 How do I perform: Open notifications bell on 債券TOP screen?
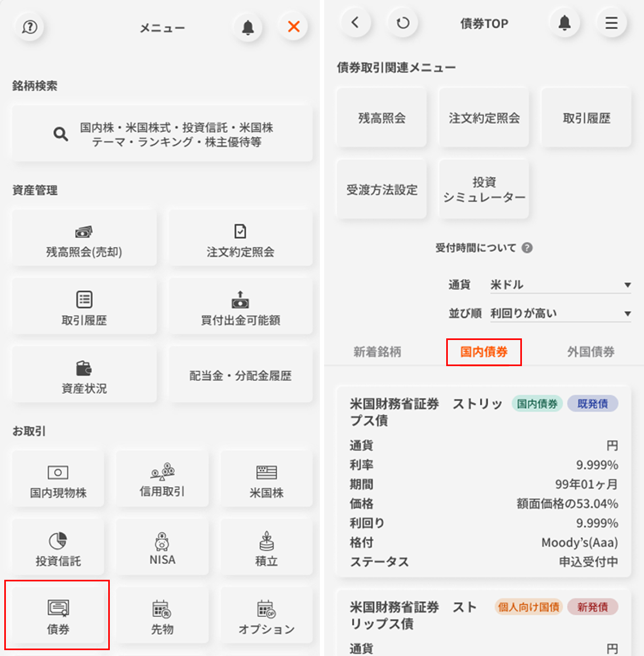click(565, 23)
